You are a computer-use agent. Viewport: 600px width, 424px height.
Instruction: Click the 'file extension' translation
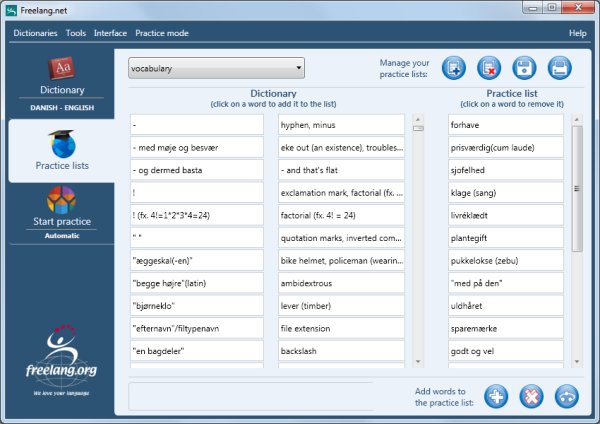(341, 328)
